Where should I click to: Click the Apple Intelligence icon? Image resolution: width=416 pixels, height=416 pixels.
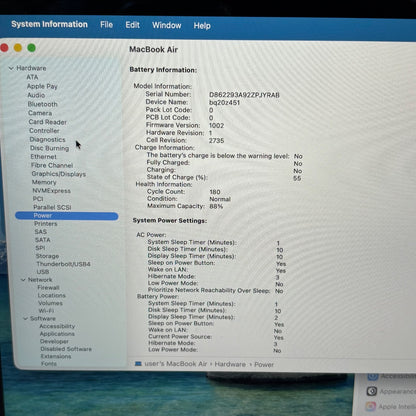pos(371,406)
